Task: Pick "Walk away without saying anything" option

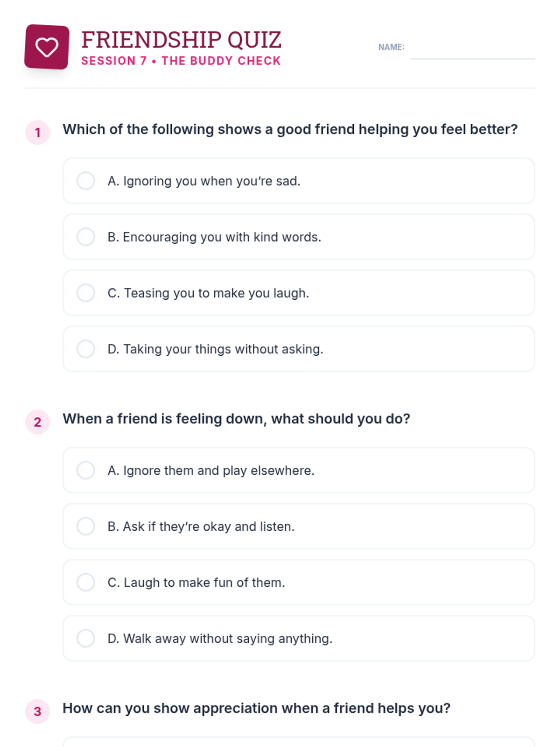Action: click(86, 638)
